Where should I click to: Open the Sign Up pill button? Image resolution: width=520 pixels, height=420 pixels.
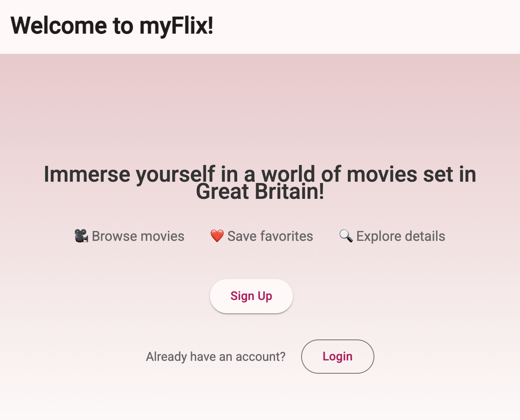[x=251, y=296]
